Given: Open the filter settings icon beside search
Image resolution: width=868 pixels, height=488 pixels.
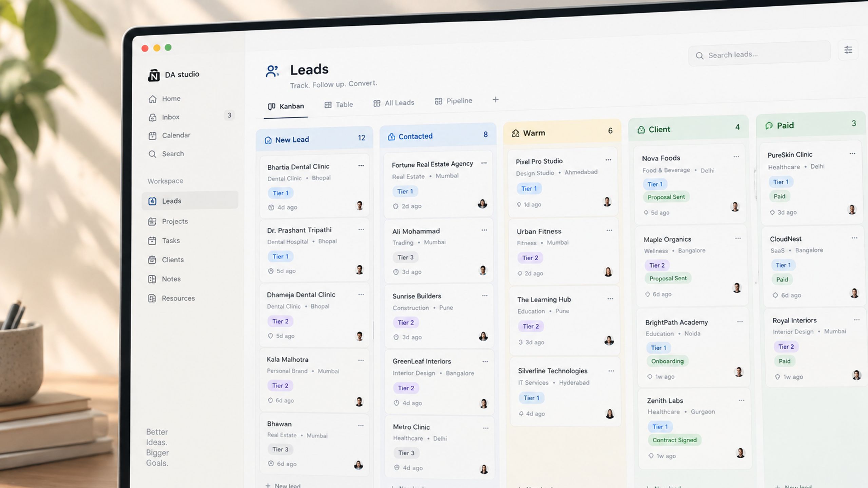Looking at the screenshot, I should [x=848, y=50].
